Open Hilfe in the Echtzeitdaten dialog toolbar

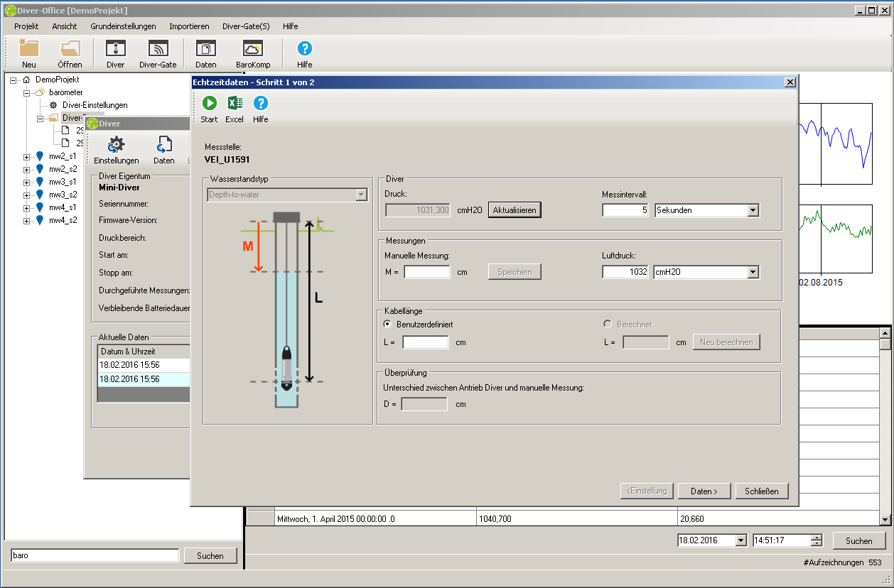(x=261, y=104)
